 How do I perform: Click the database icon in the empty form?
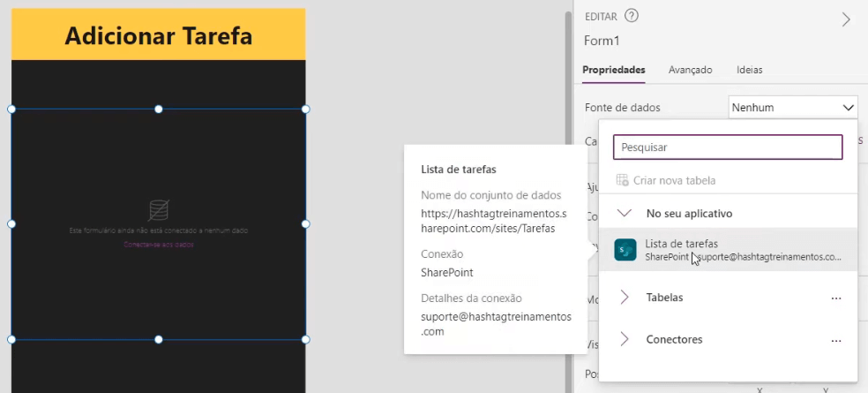(x=159, y=211)
